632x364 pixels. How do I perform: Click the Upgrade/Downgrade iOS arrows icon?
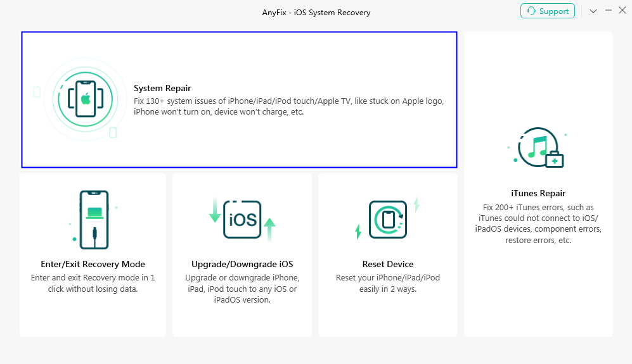(x=242, y=220)
